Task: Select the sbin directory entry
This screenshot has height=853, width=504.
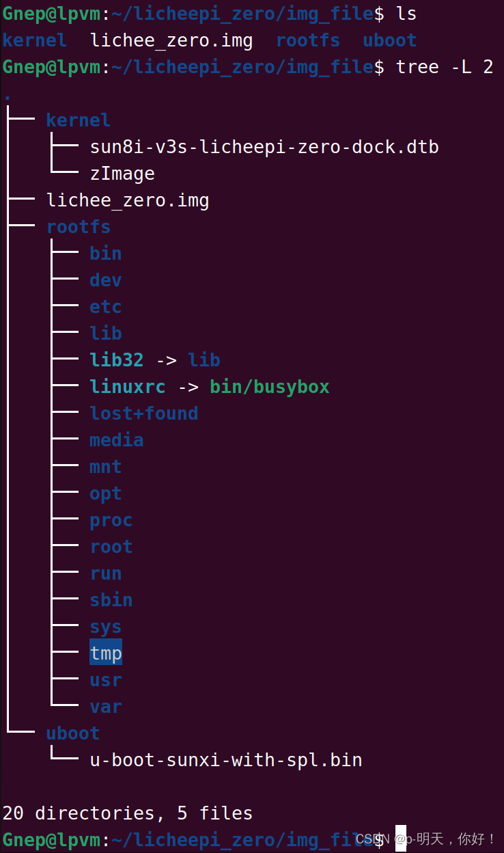Action: 111,600
